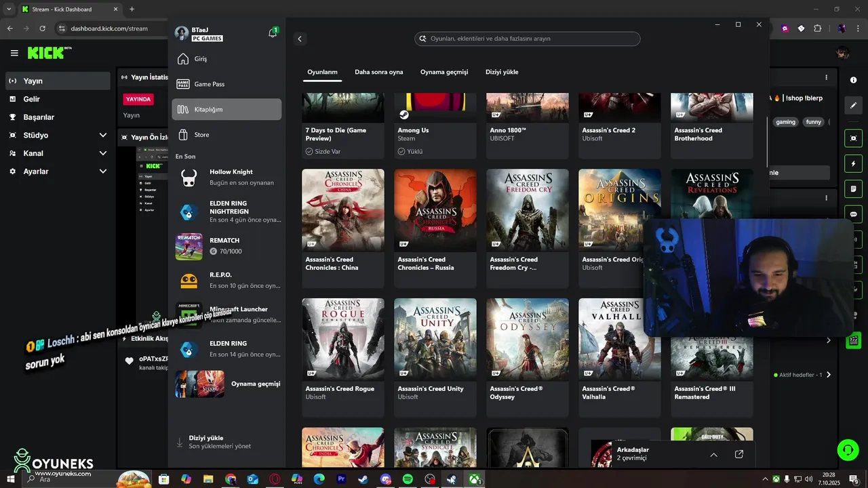The width and height of the screenshot is (868, 488).
Task: Open Premiere Pro from the taskbar
Action: coord(341,479)
